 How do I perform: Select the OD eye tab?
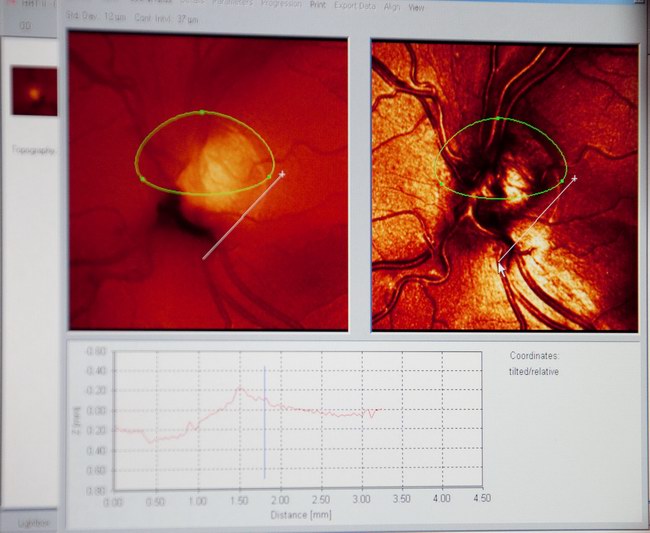tap(27, 24)
